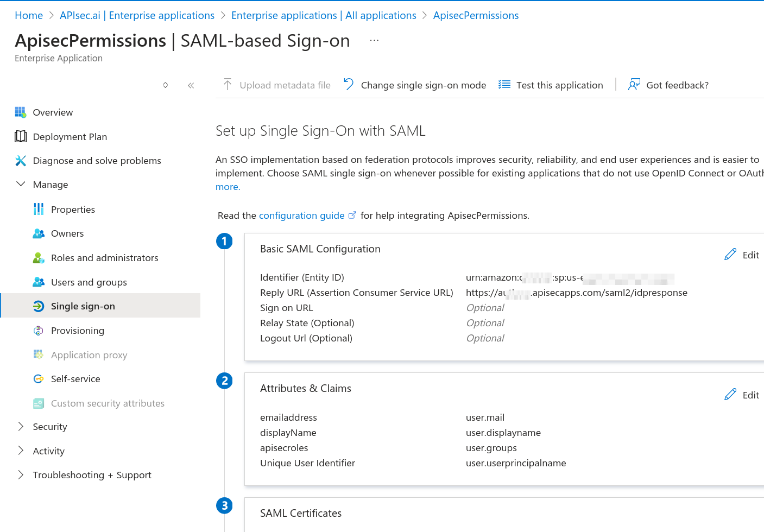Click the Deployment Plan book icon

21,137
